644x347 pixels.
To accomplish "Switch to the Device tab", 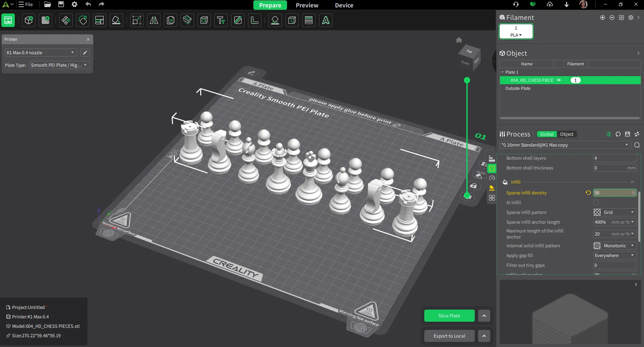I will (344, 5).
